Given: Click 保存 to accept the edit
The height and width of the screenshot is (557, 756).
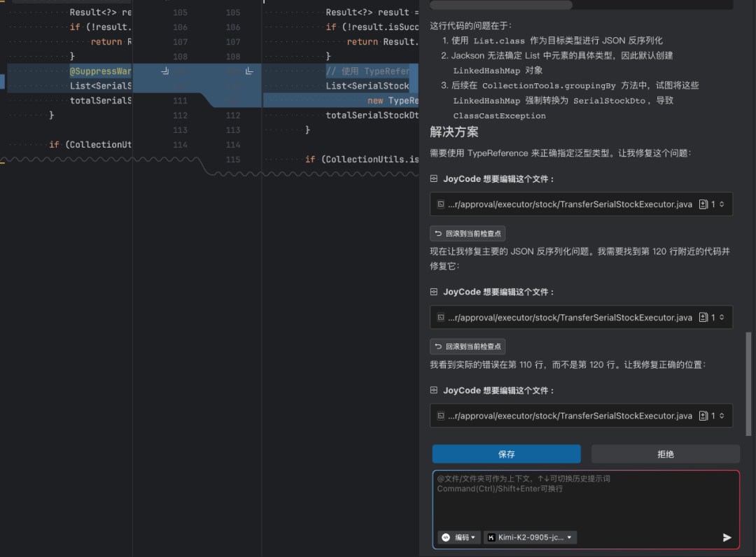Looking at the screenshot, I should [506, 454].
